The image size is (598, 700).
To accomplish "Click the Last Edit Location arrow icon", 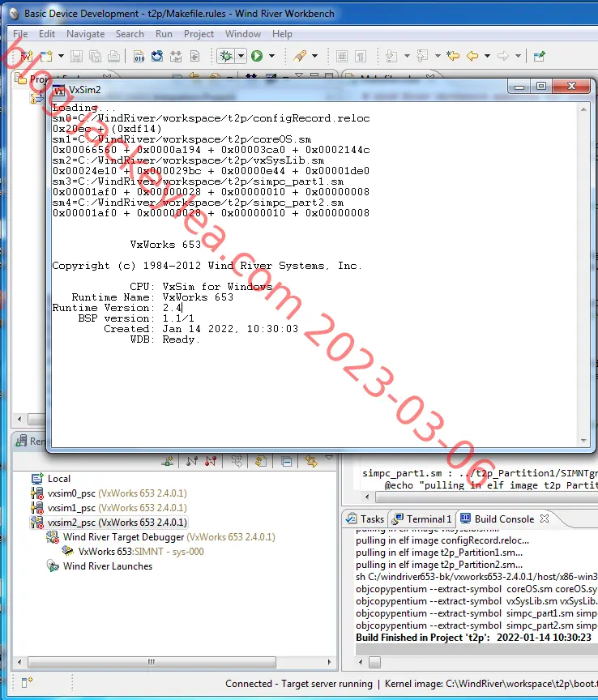I will click(x=453, y=56).
